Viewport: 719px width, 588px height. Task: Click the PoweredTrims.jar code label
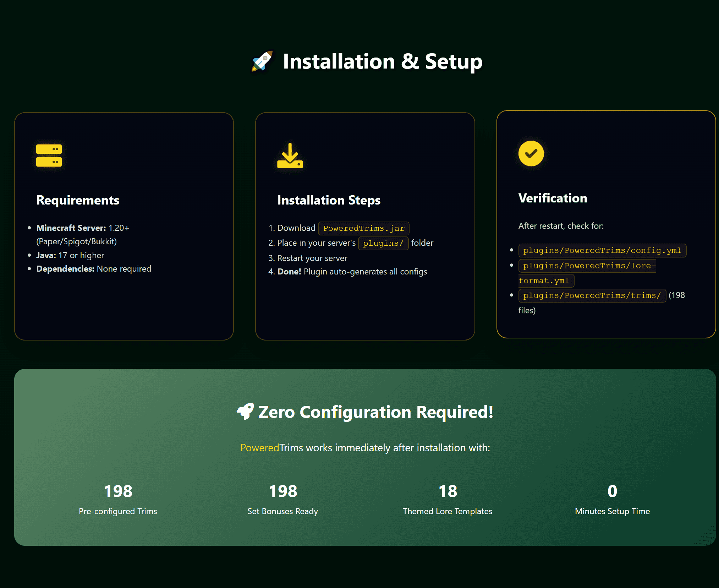tap(363, 228)
